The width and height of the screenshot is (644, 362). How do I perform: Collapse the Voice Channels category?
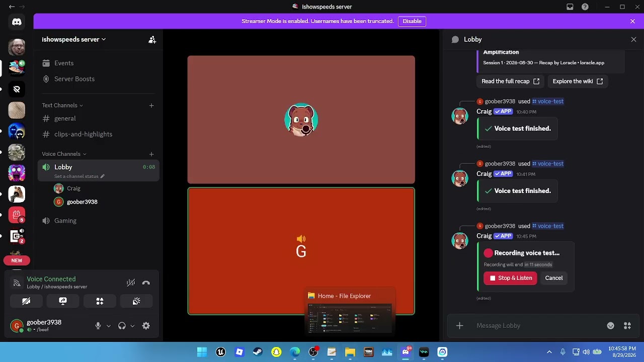point(64,154)
